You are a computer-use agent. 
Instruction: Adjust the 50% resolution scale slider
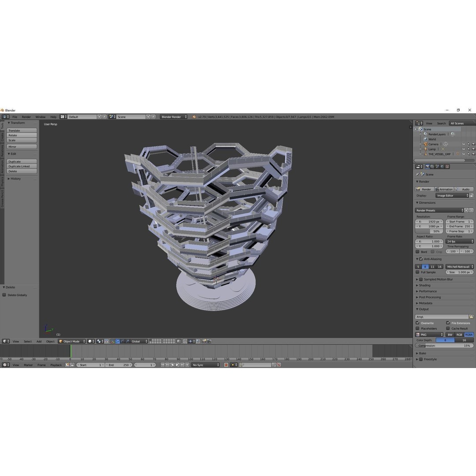(429, 231)
